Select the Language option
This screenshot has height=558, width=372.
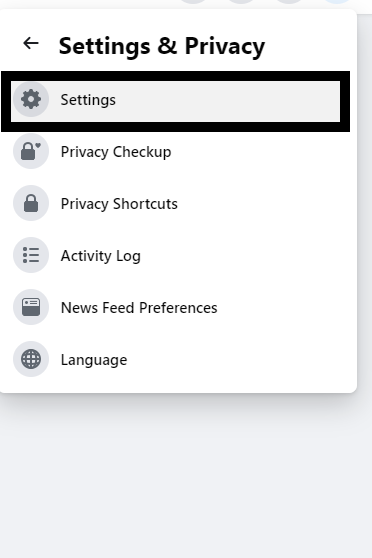point(175,359)
